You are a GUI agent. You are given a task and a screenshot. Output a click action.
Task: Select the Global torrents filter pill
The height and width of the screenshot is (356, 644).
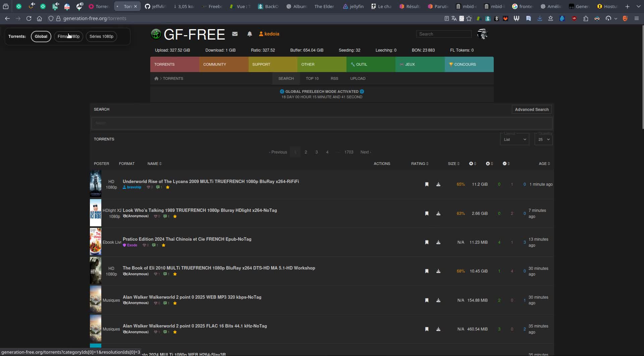41,37
